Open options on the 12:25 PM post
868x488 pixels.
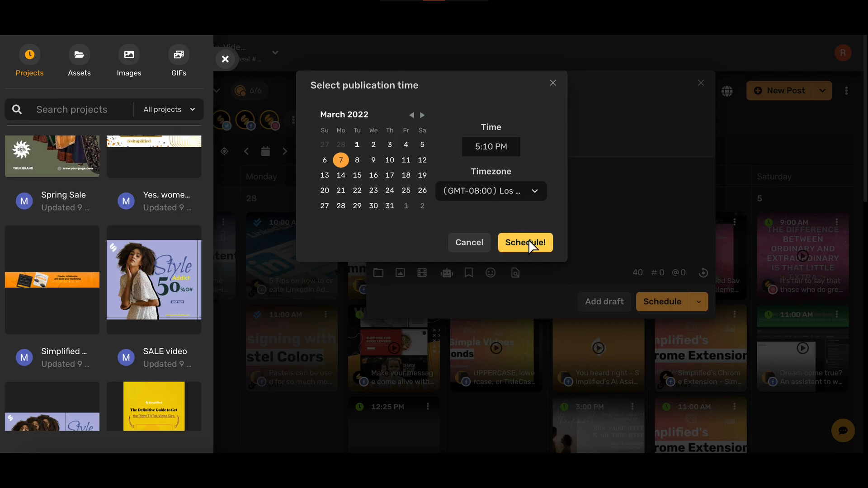(x=428, y=407)
